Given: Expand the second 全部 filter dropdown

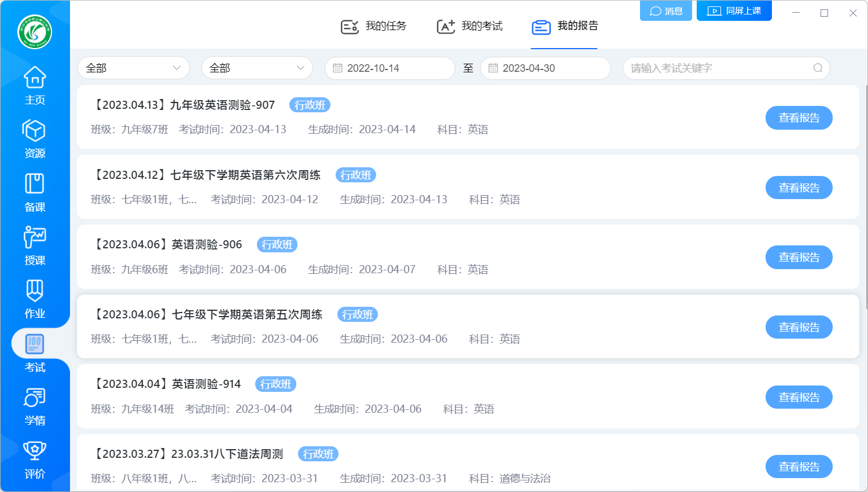Looking at the screenshot, I should tap(257, 68).
